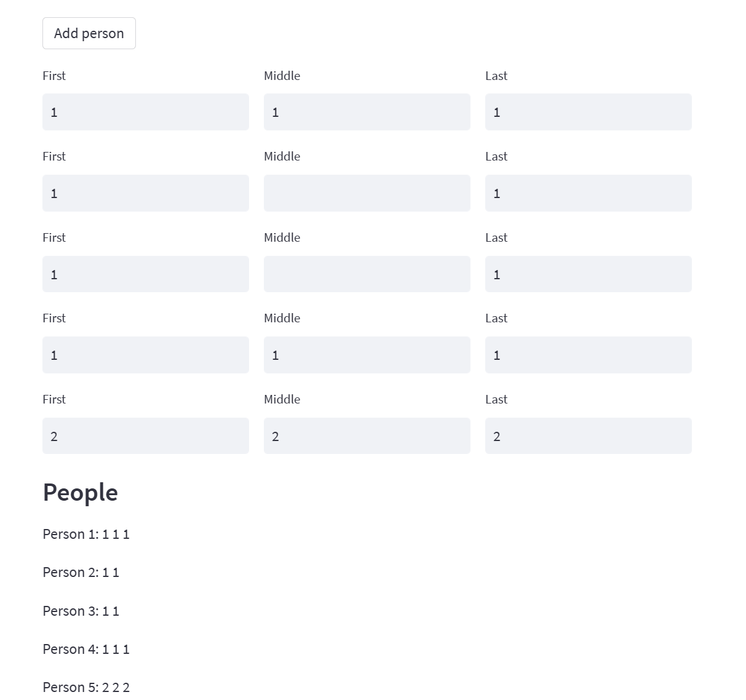Click the Add person button

89,33
